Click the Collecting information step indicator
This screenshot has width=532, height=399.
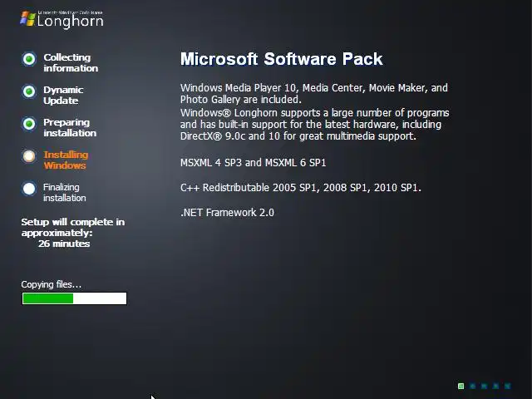coord(29,59)
